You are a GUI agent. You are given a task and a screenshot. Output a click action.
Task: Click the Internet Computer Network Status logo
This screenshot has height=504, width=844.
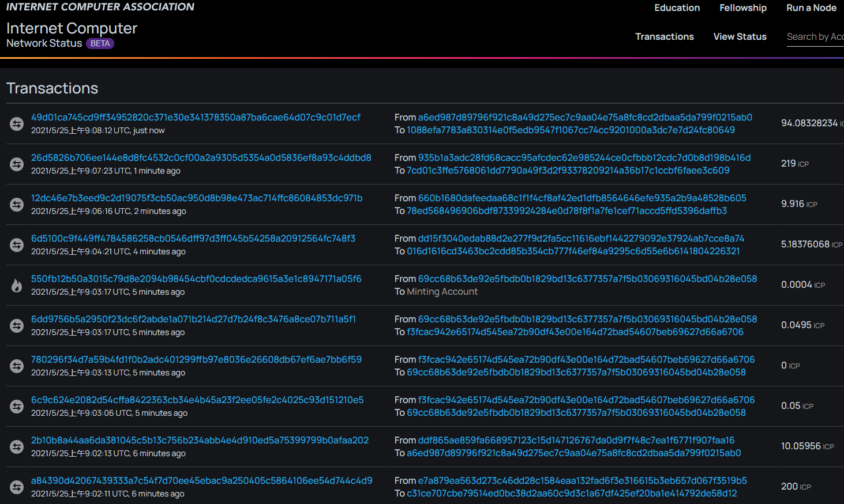[72, 35]
